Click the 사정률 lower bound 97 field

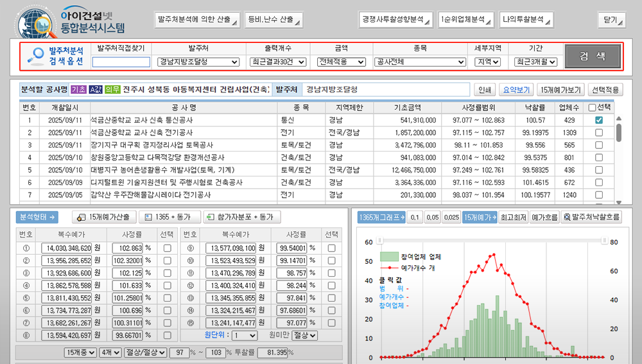pos(180,352)
